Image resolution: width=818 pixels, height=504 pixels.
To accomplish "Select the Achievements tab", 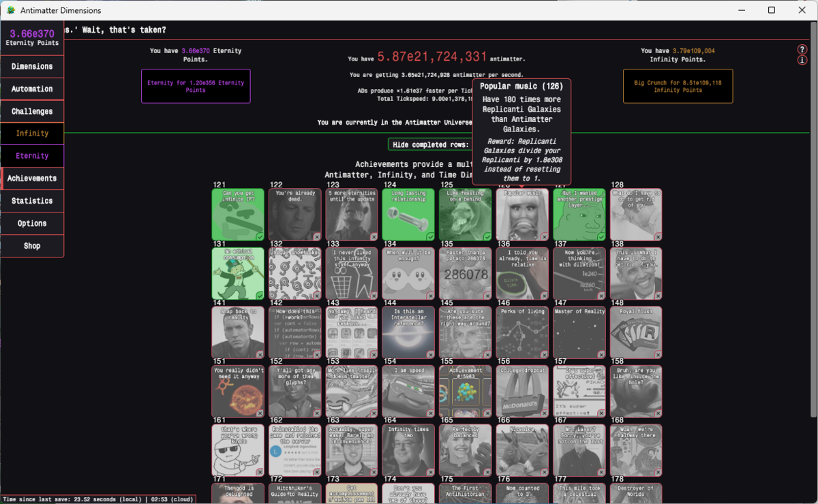I will click(x=32, y=178).
